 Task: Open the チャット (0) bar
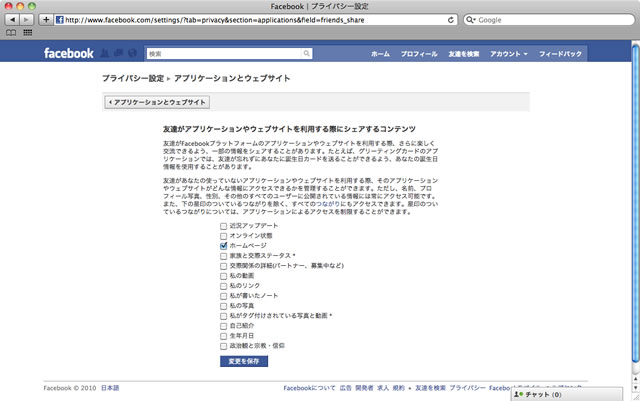(567, 394)
